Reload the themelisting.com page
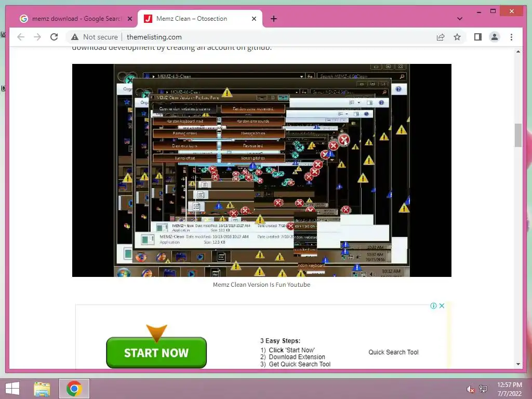532x399 pixels. tap(54, 37)
